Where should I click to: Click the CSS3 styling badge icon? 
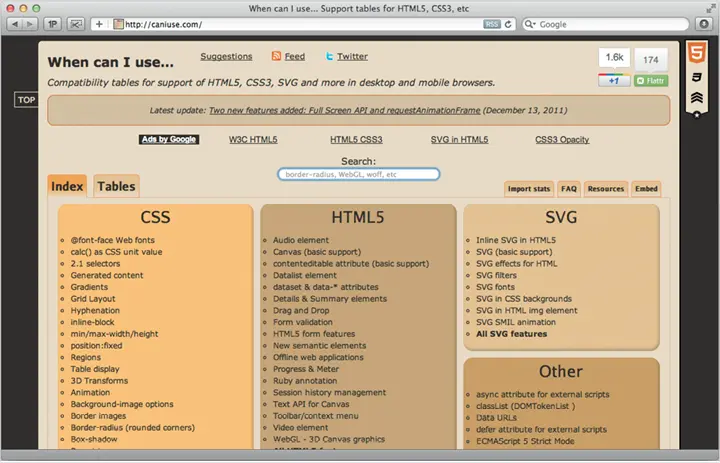tap(697, 77)
